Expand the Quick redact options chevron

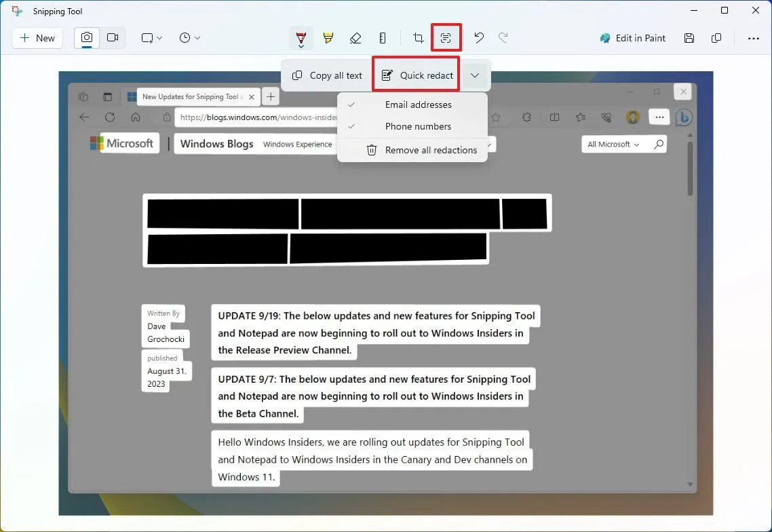pyautogui.click(x=475, y=75)
